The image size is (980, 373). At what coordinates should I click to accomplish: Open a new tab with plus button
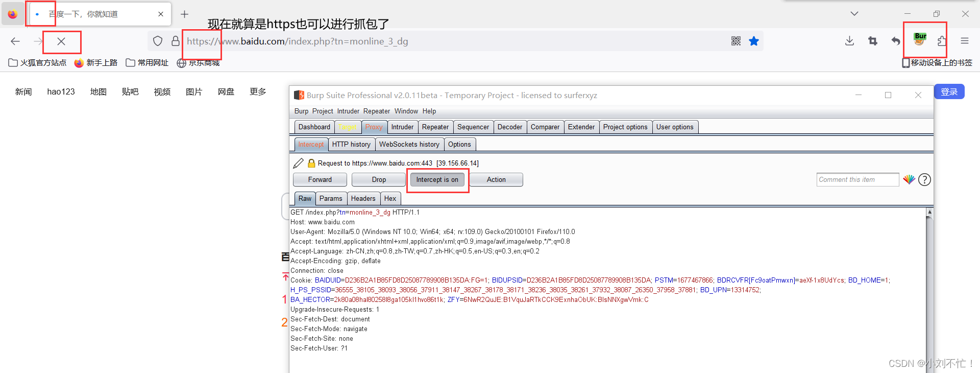pos(185,14)
